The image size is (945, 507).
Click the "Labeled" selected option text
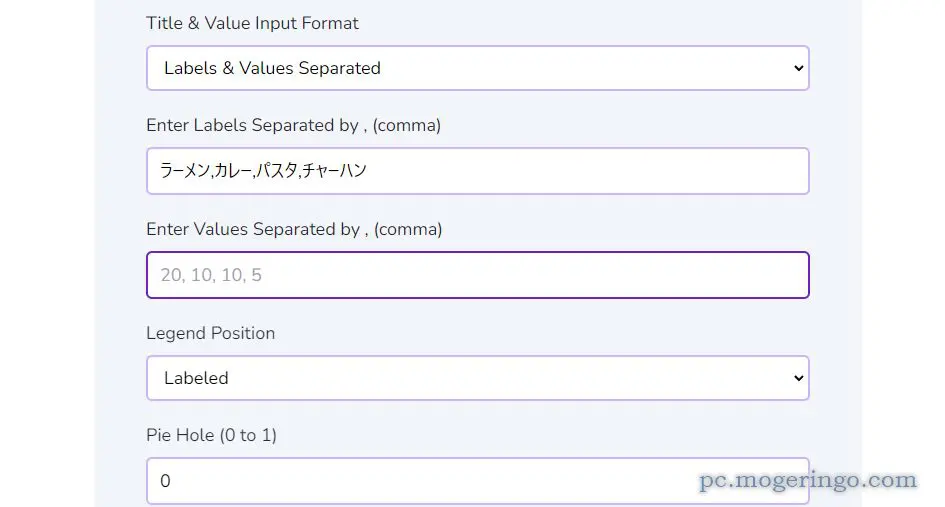196,378
